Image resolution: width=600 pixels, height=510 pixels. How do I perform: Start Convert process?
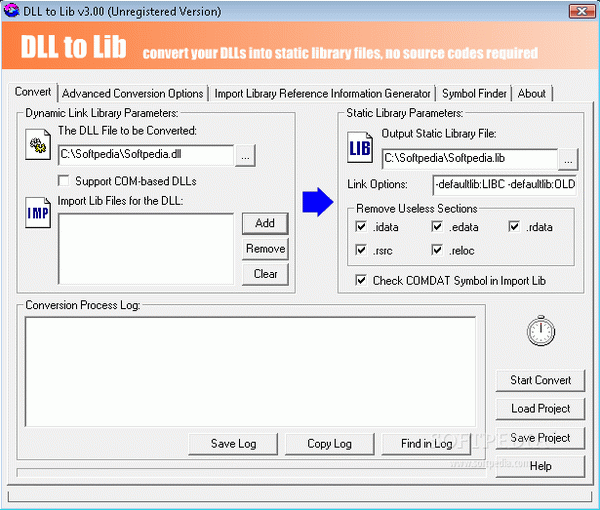(540, 380)
